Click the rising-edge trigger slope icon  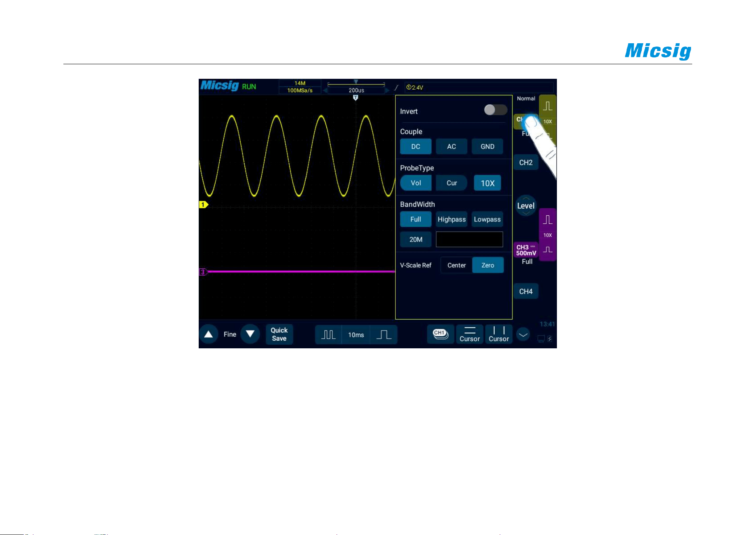(397, 87)
